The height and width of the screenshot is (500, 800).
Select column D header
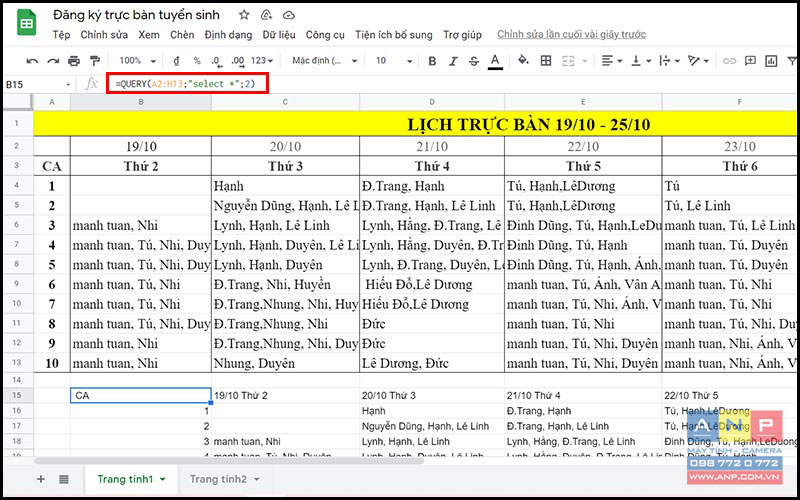click(432, 102)
